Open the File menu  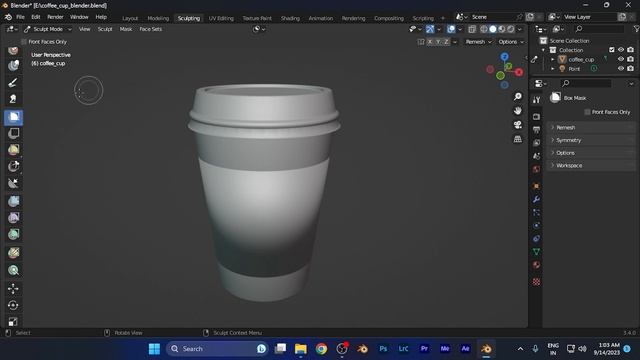point(20,17)
